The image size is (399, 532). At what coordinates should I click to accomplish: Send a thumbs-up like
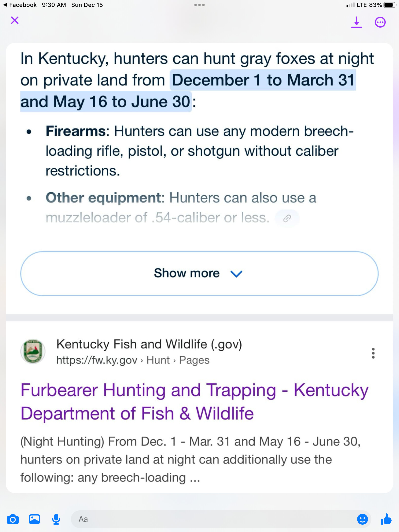(386, 519)
